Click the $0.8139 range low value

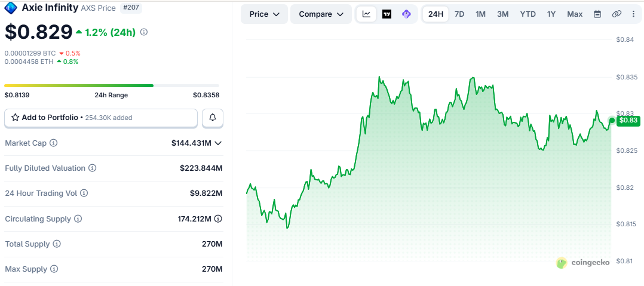tap(17, 95)
